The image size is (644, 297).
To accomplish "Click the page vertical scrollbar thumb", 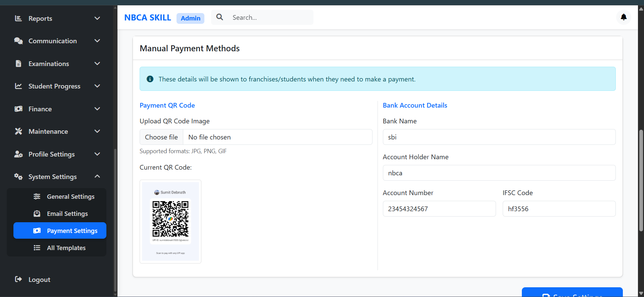I will coord(641,180).
